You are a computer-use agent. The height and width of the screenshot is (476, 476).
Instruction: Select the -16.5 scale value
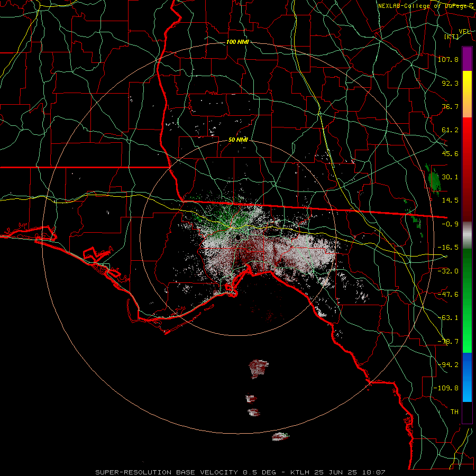448,247
